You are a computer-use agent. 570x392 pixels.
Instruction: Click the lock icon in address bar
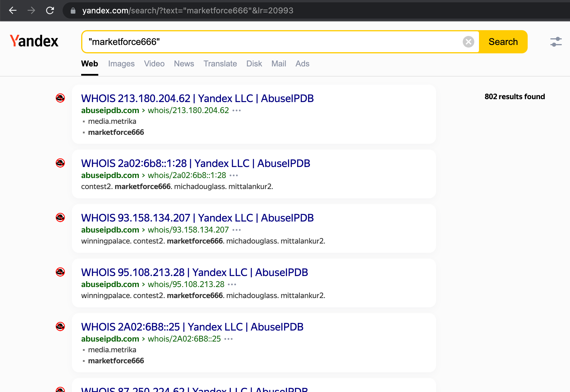pyautogui.click(x=73, y=11)
